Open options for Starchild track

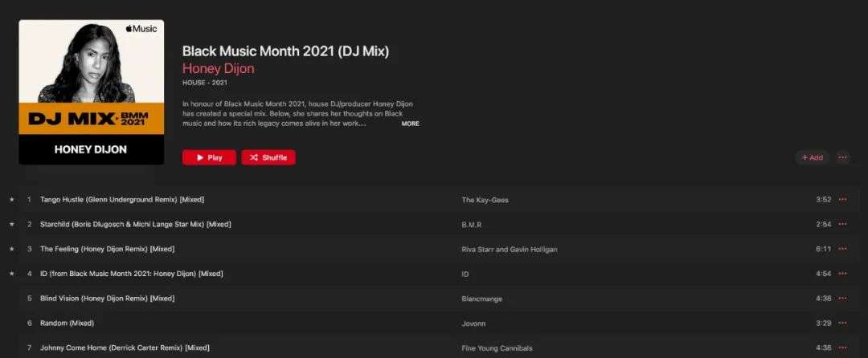pyautogui.click(x=842, y=224)
